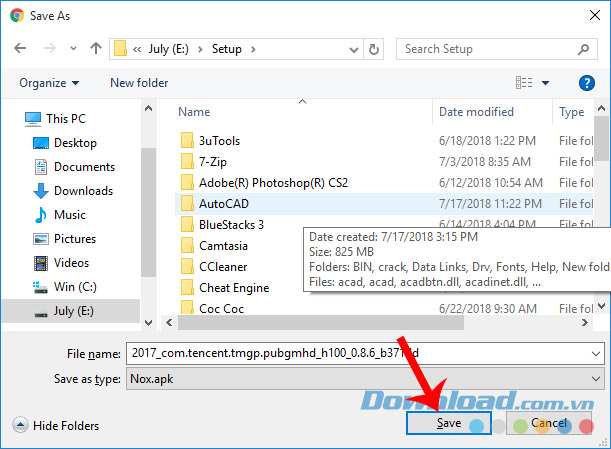This screenshot has height=449, width=611.
Task: Select the CCleaner folder
Action: click(214, 267)
